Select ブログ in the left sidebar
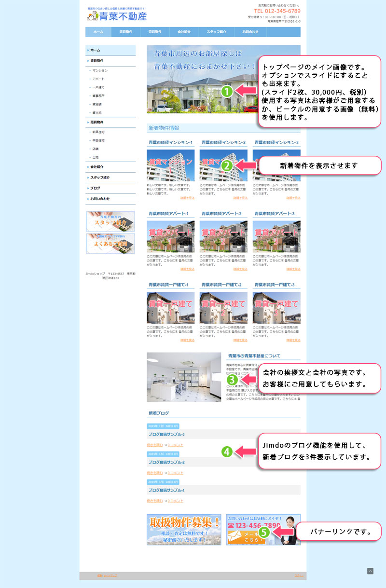 [x=110, y=188]
